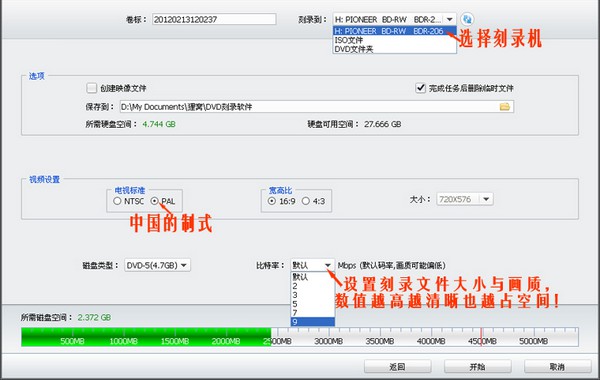
Task: Click the 27.666 GB available space value
Action: coord(382,124)
